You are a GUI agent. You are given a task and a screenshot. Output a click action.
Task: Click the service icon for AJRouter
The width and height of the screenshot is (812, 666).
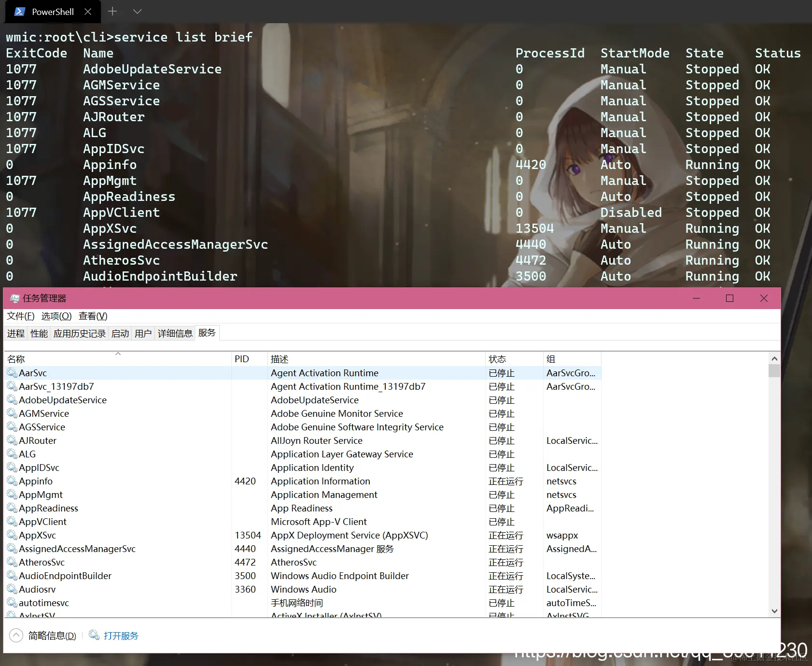12,440
